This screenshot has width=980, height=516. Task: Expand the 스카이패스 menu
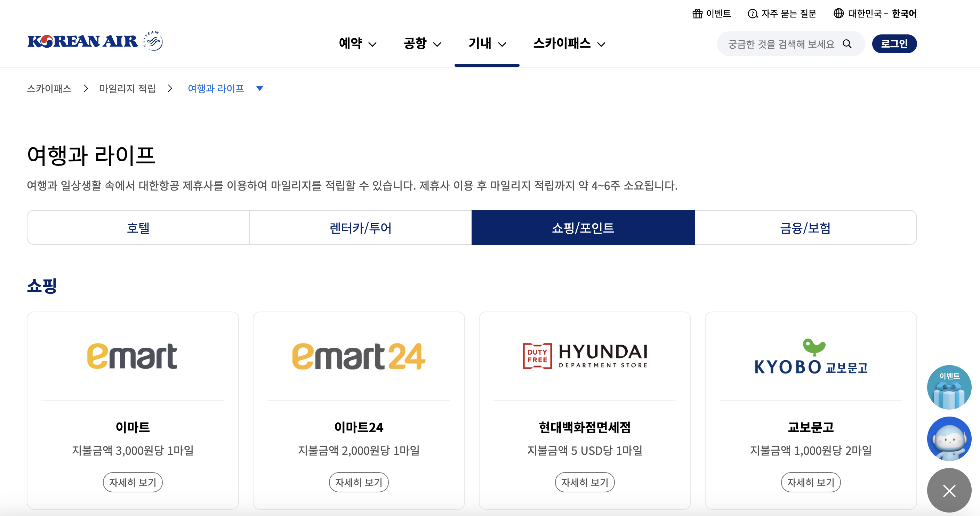coord(569,43)
